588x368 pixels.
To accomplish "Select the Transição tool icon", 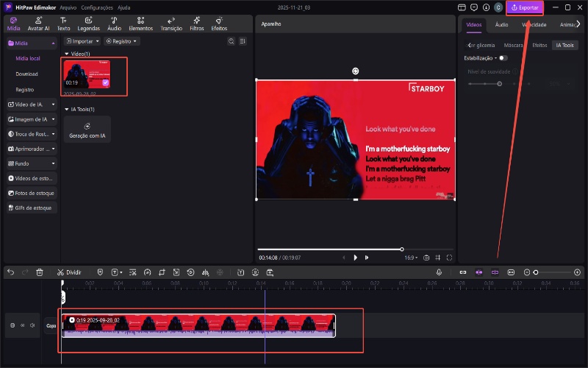I will pos(171,23).
